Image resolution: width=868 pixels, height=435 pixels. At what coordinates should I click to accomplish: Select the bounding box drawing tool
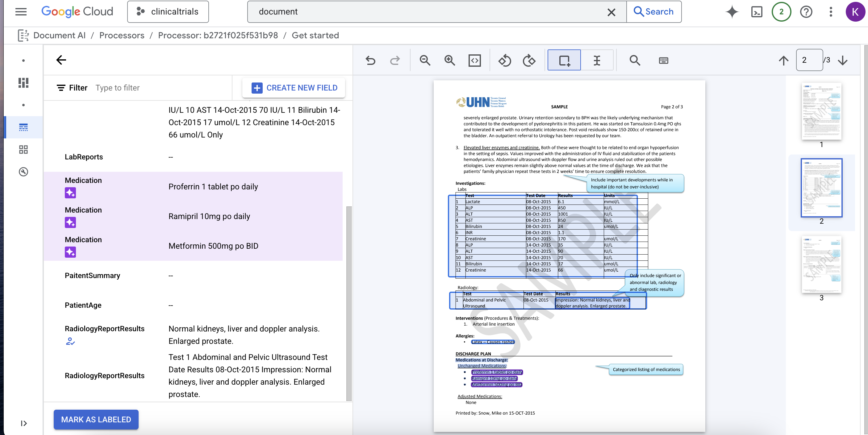564,60
